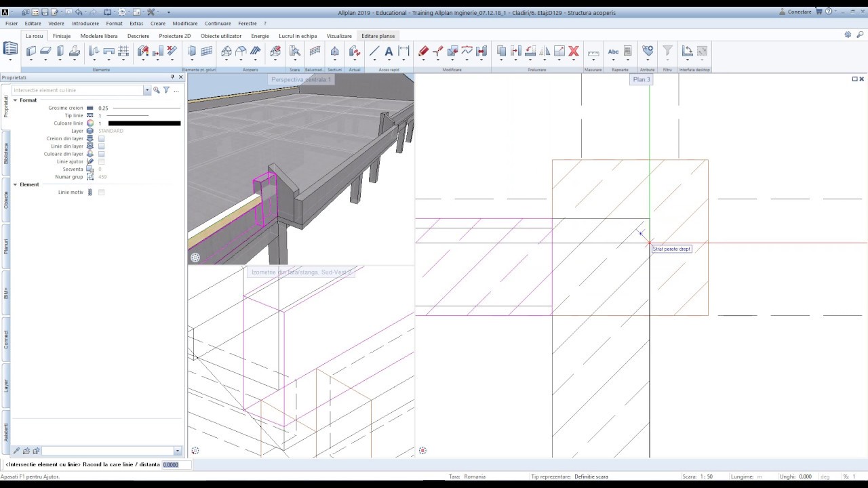Screen dimensions: 868x488
Task: Select the Roof frame tool in Acoperis
Action: (226, 51)
